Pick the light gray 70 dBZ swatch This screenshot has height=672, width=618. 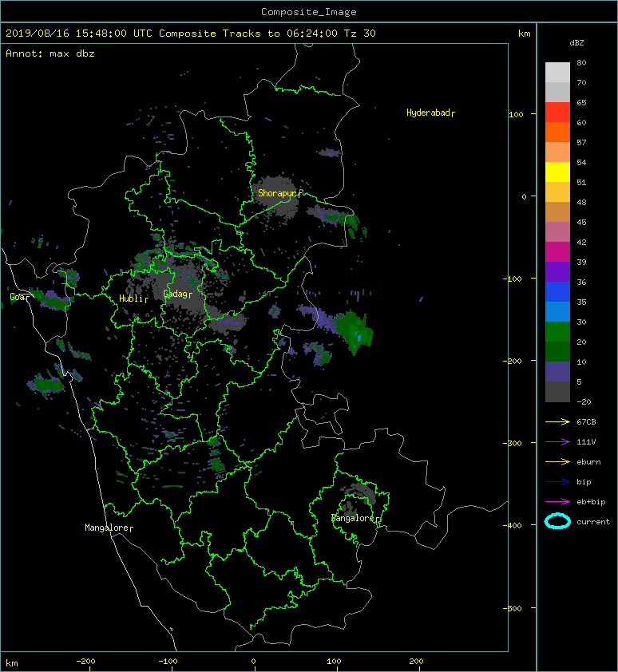coord(557,73)
